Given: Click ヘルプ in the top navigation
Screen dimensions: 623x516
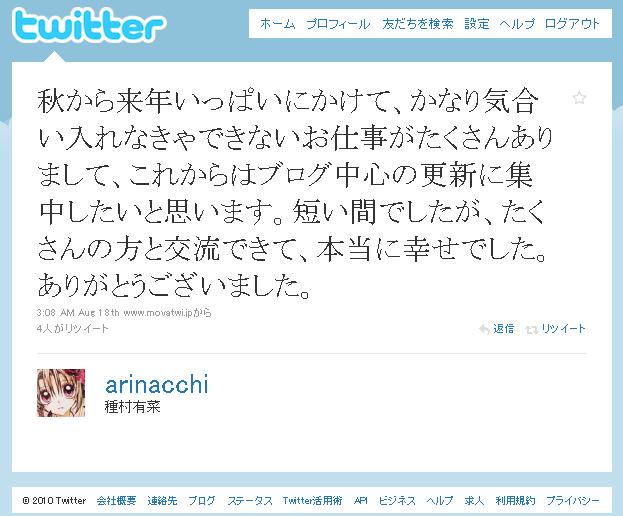Looking at the screenshot, I should 517,24.
